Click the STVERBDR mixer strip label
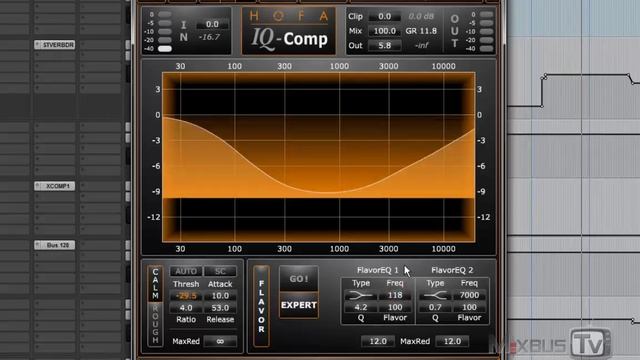 point(55,45)
